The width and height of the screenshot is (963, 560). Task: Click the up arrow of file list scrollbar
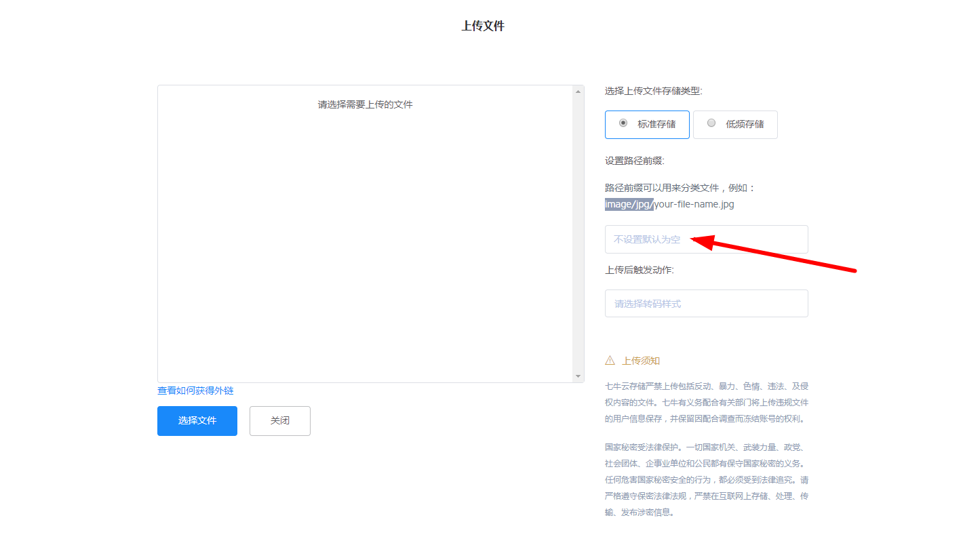578,92
